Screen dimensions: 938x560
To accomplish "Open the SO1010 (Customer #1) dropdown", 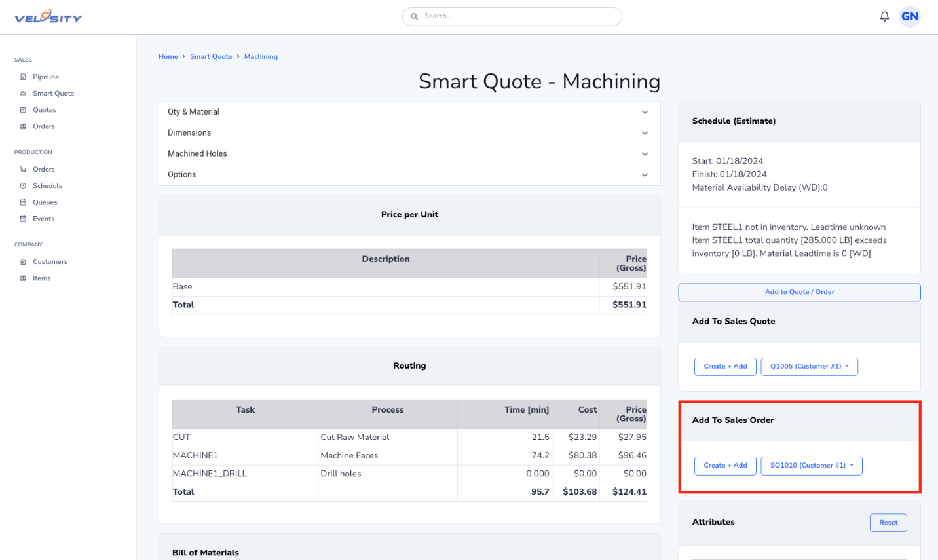I will click(x=812, y=466).
